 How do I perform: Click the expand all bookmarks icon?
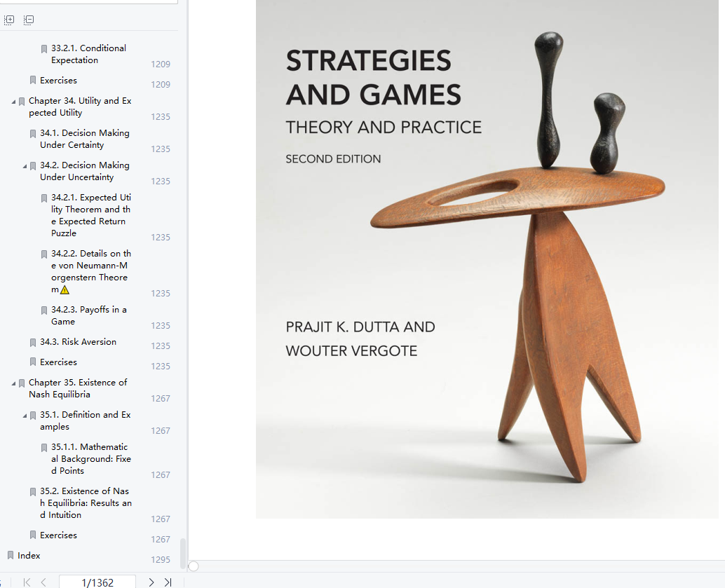coord(9,20)
